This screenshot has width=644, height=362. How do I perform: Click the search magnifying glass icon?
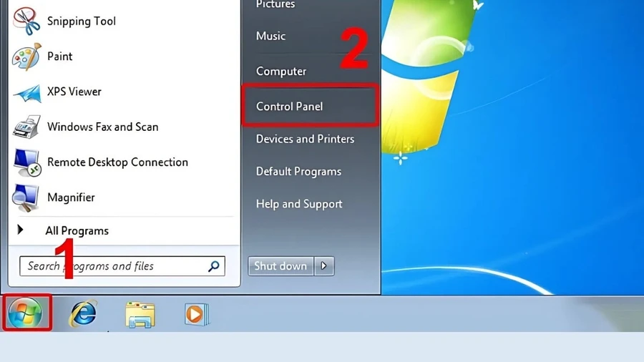pyautogui.click(x=213, y=266)
